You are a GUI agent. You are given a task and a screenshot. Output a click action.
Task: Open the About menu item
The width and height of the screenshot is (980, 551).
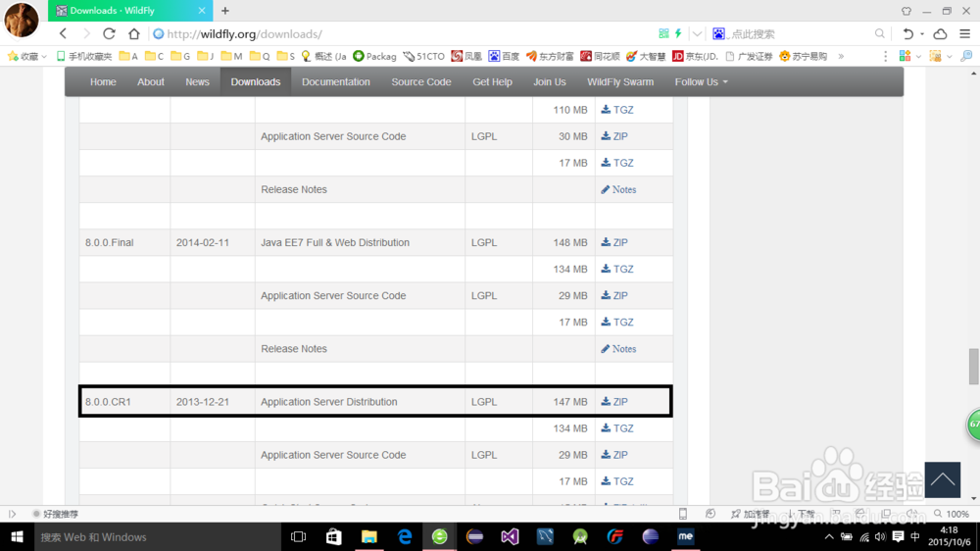click(151, 82)
